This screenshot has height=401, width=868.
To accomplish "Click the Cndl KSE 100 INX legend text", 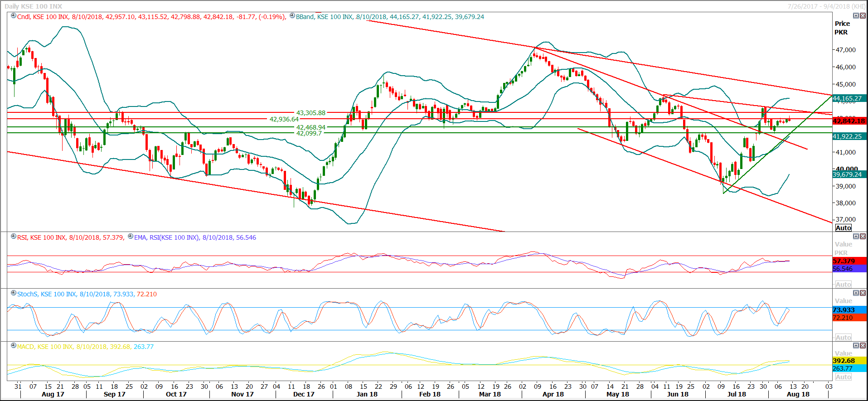I will pyautogui.click(x=151, y=17).
